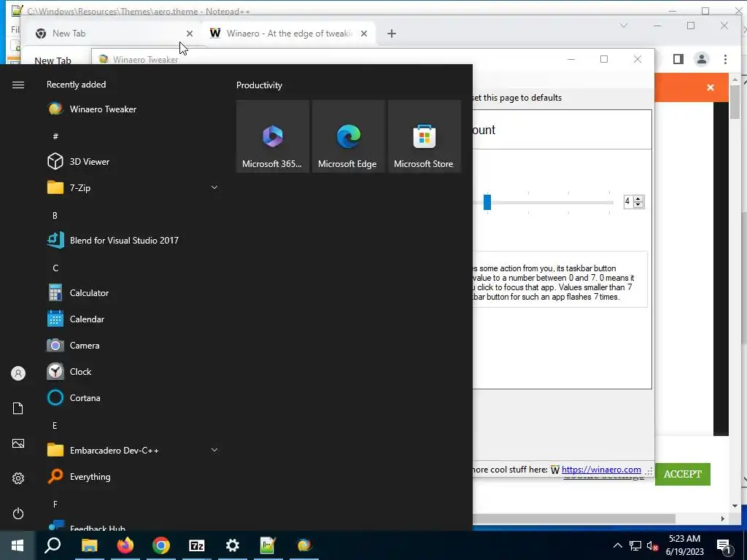Click the Productivity group header
The image size is (747, 560).
pos(259,85)
